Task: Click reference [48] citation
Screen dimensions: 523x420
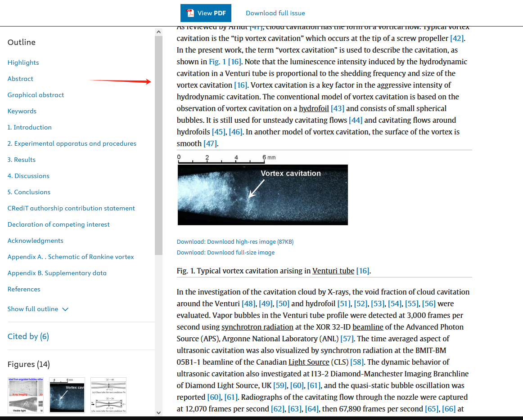Action: (x=248, y=304)
